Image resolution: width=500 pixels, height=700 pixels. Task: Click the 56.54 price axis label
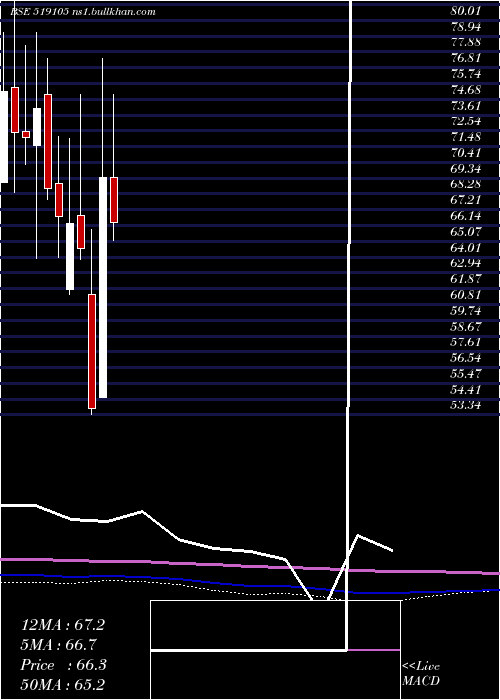coord(466,358)
